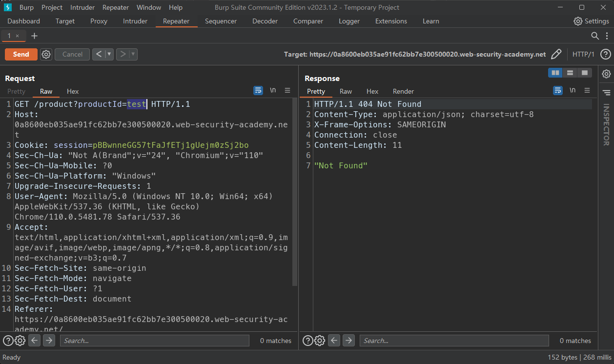Search Repeater tabs with magnifier icon

pos(595,36)
